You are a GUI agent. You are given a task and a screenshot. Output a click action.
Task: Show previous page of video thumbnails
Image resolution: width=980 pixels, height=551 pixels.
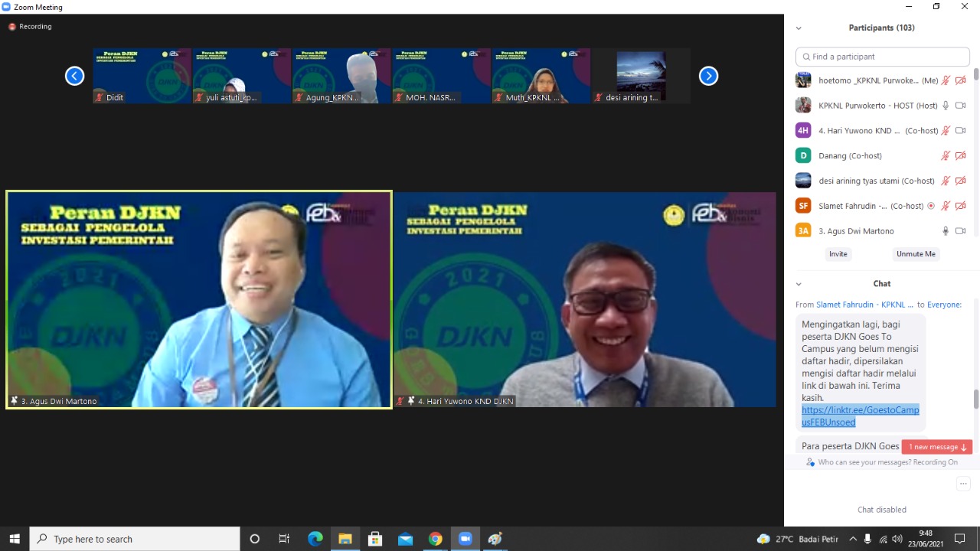tap(74, 76)
